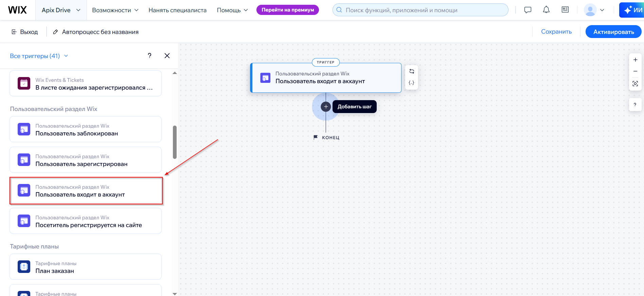
Task: Click Перейти на премиум button
Action: [288, 10]
